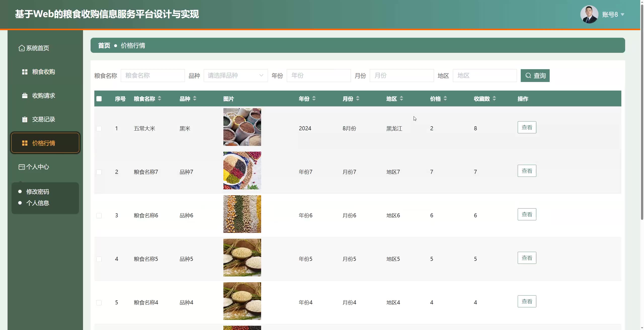644x330 pixels.
Task: Sort by 收藏数 column arrows
Action: 494,99
